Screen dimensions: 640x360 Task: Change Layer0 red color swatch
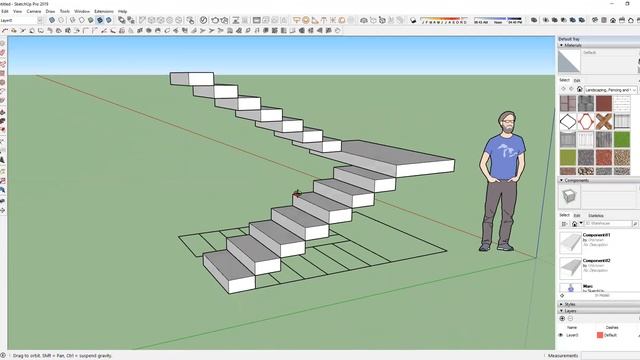click(600, 335)
